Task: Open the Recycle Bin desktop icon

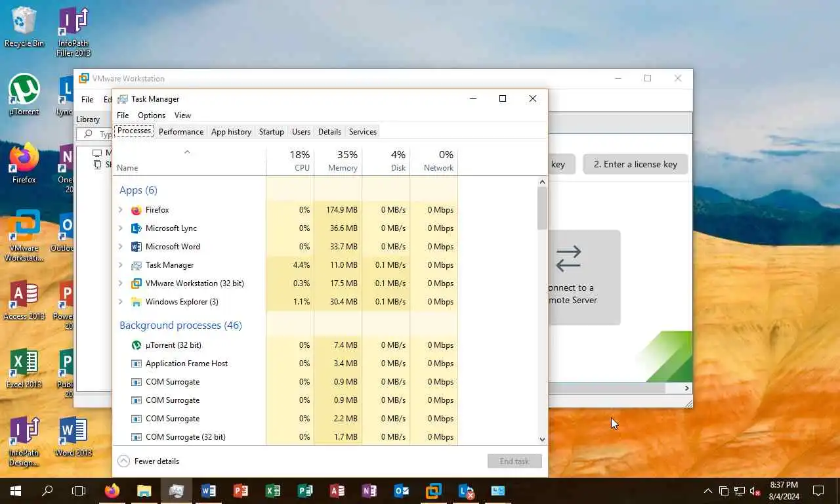Action: [x=24, y=27]
